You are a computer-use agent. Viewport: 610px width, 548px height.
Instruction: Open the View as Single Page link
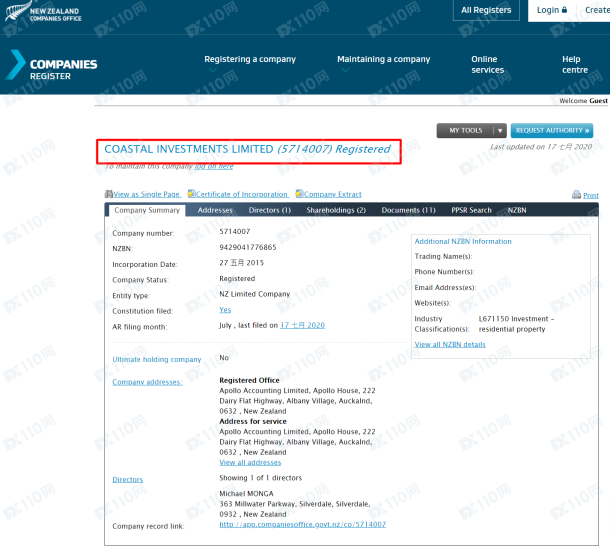point(147,194)
